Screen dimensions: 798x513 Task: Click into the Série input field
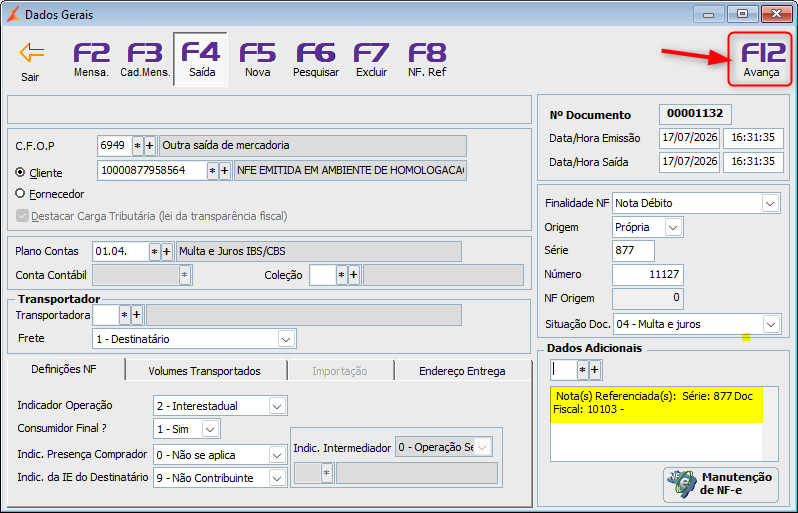pyautogui.click(x=633, y=250)
